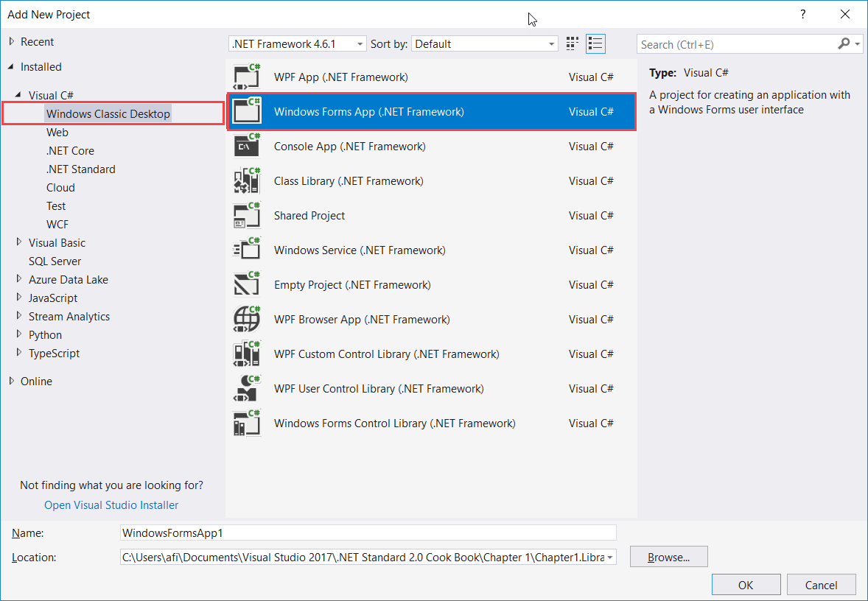Click the OK button
The image size is (868, 601).
[746, 585]
